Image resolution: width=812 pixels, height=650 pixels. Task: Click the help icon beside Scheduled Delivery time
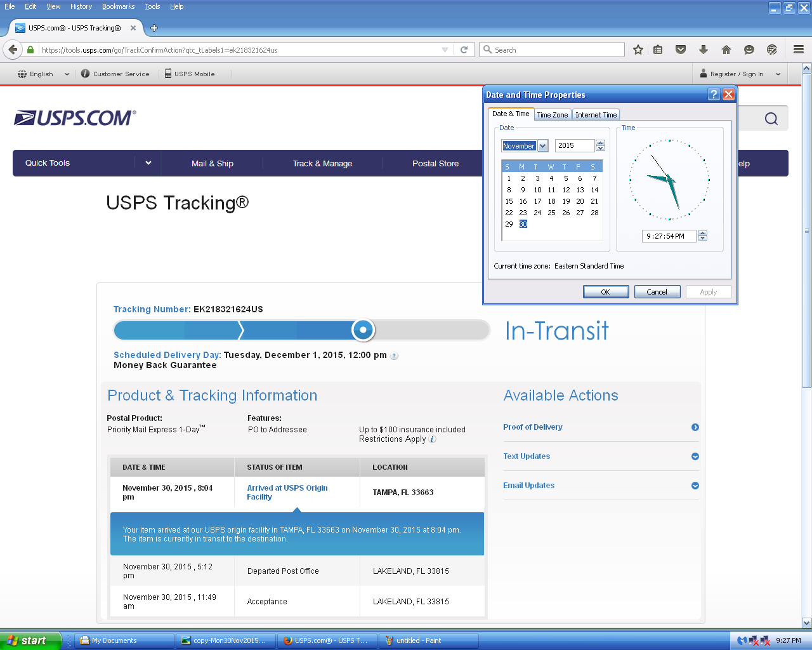(x=394, y=356)
